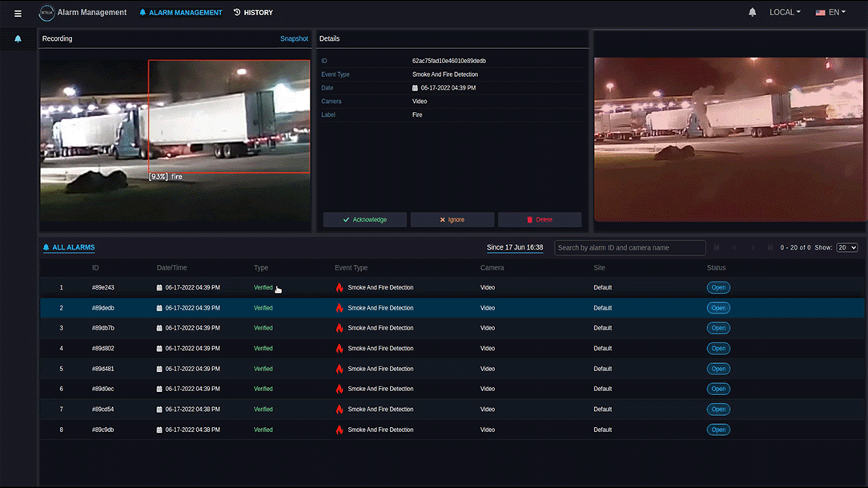Select the sidebar alarm bell icon
Screen dimensions: 868x488
[x=18, y=38]
